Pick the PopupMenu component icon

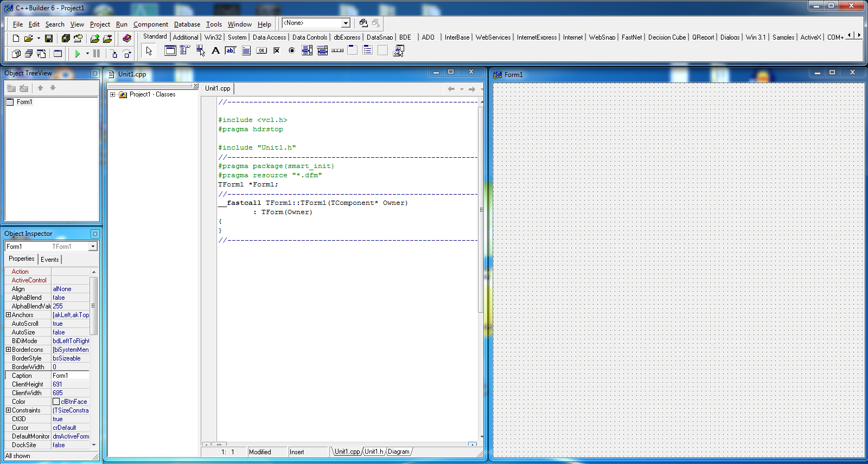[200, 50]
